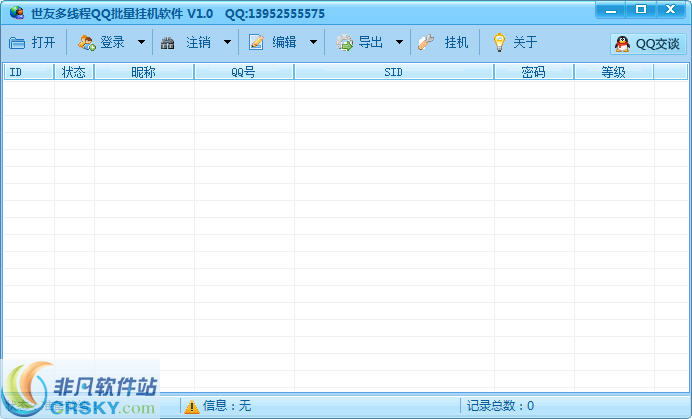Click the warning icon in status bar

(192, 407)
